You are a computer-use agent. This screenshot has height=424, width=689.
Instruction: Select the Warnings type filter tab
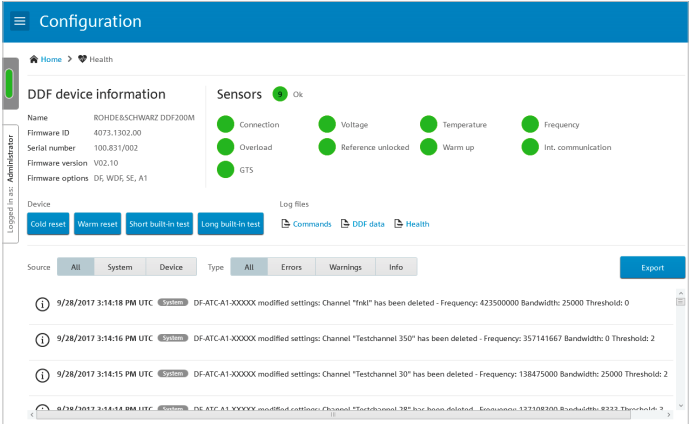tap(345, 267)
